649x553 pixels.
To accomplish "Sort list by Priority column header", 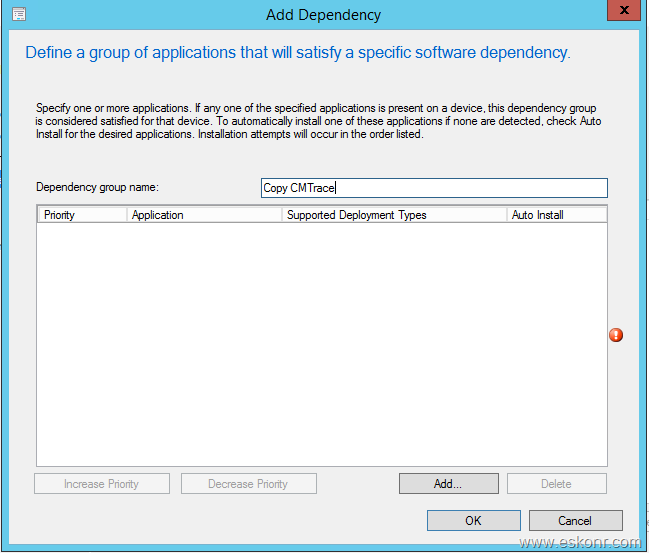I will tap(82, 215).
